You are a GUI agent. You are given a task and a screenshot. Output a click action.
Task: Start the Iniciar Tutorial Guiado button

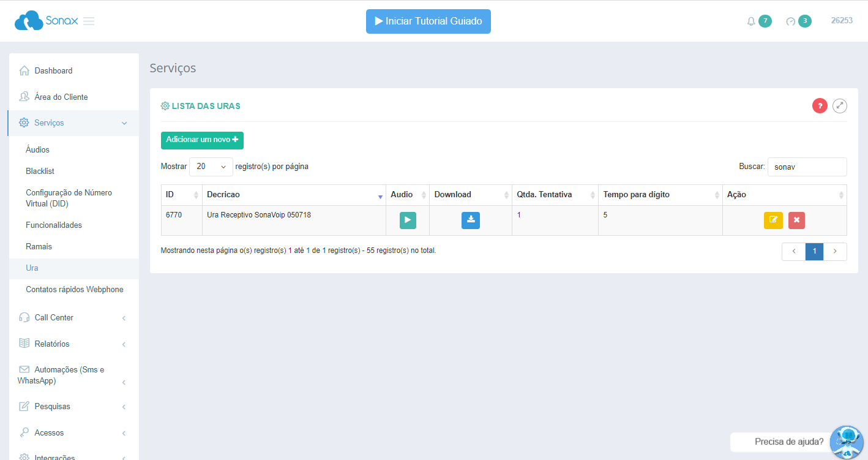[428, 21]
